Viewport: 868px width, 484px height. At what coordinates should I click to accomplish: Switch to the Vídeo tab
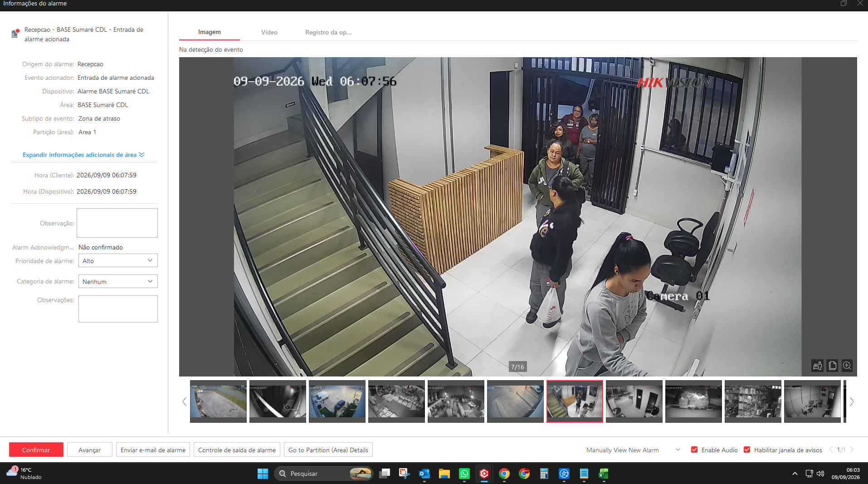tap(269, 32)
